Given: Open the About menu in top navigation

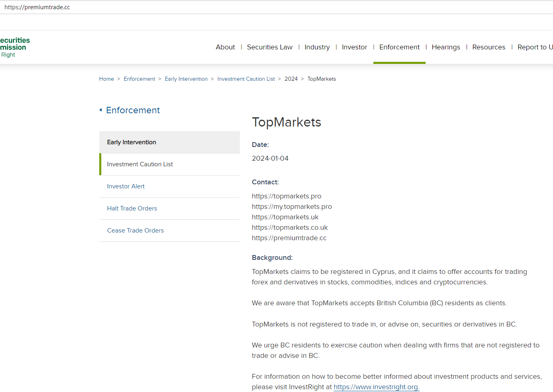Looking at the screenshot, I should click(225, 47).
